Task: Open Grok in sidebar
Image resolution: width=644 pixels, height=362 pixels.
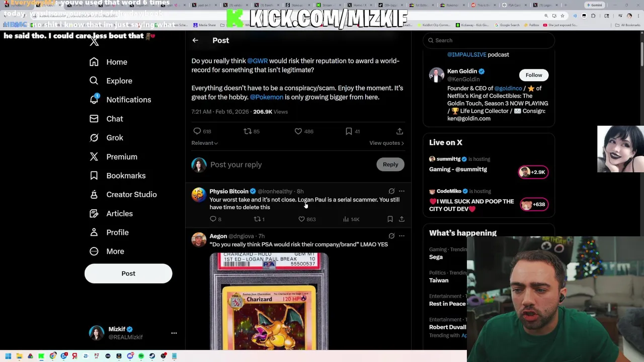Action: pyautogui.click(x=106, y=138)
